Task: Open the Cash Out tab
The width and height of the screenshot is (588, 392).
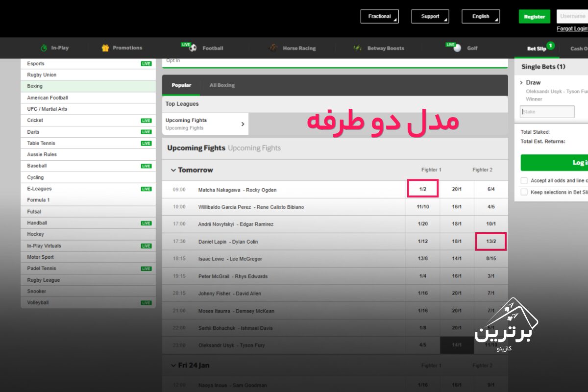Action: click(x=579, y=49)
